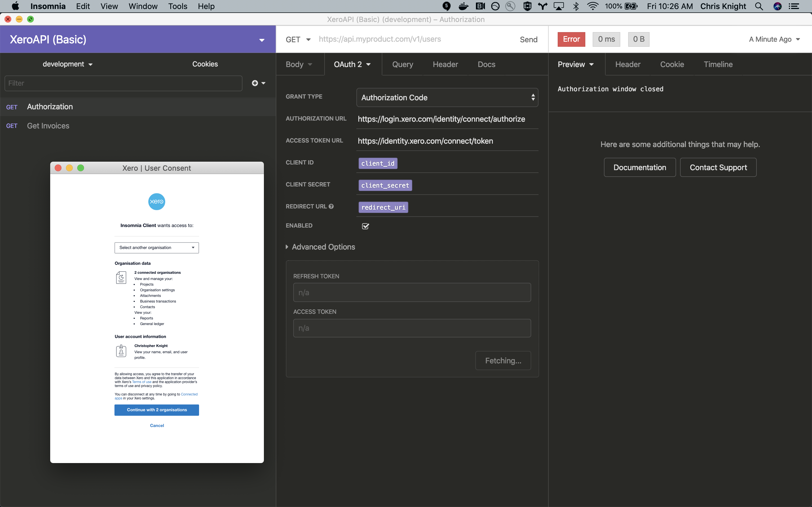Toggle the OAuth Enabled checkbox

[365, 226]
